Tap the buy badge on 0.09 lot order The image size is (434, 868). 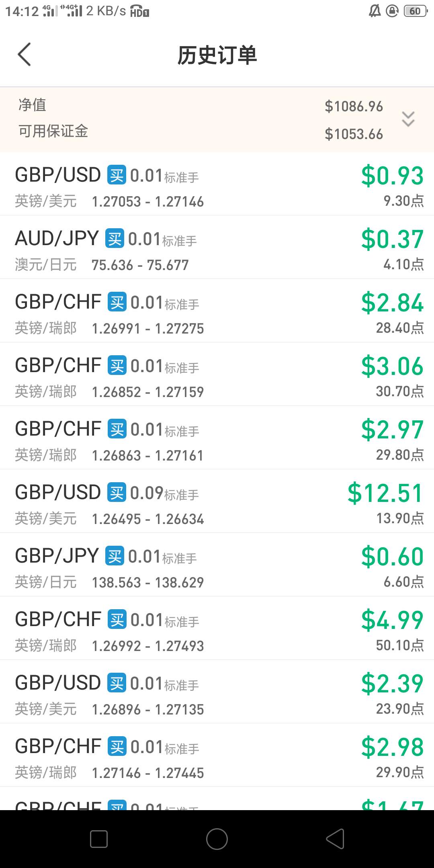coord(117,493)
